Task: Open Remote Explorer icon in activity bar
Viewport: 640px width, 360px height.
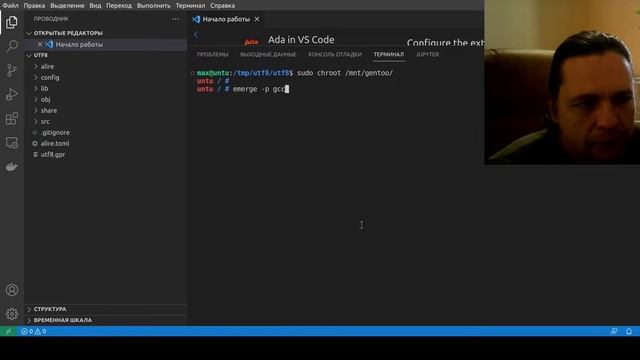Action: (x=12, y=142)
